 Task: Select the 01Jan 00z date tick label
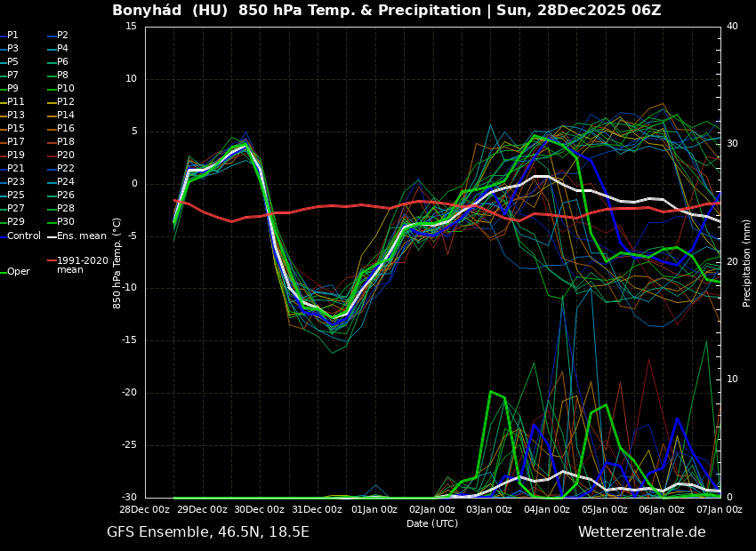(x=374, y=510)
